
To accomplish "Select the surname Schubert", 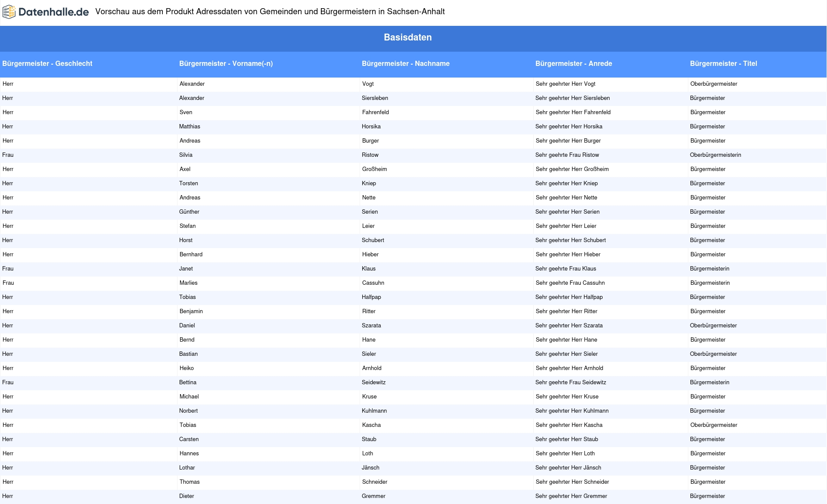I will (373, 240).
